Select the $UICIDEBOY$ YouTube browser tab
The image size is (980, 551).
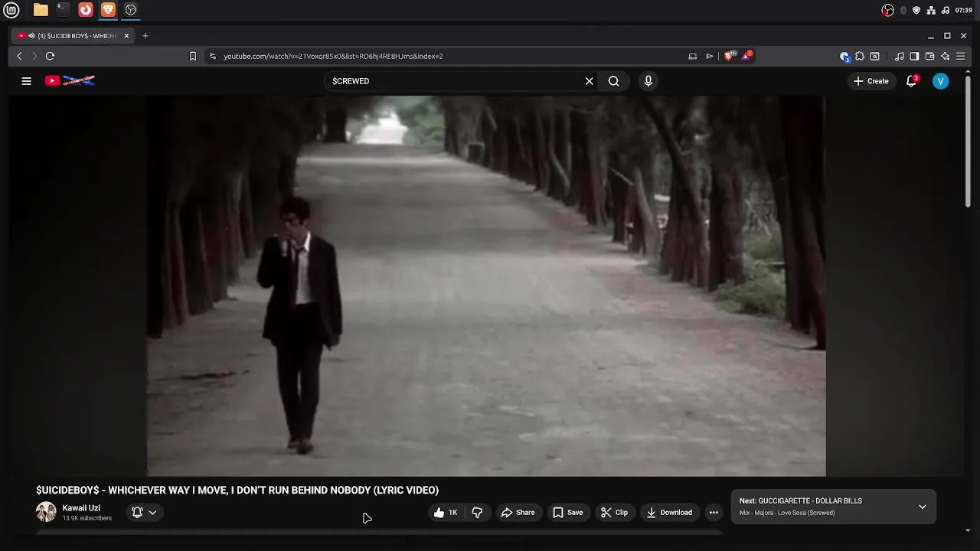pyautogui.click(x=73, y=35)
